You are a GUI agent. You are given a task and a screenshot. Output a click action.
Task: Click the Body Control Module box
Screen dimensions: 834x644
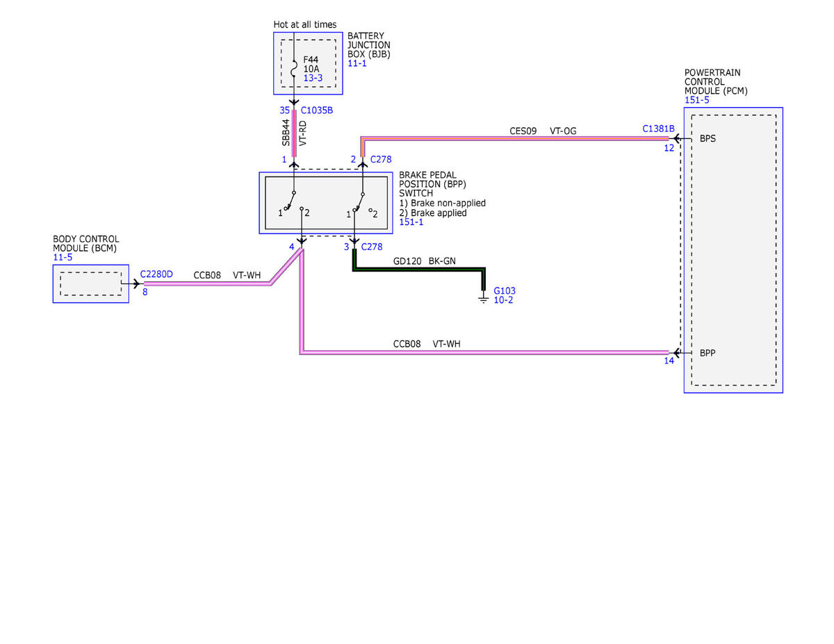click(x=91, y=283)
